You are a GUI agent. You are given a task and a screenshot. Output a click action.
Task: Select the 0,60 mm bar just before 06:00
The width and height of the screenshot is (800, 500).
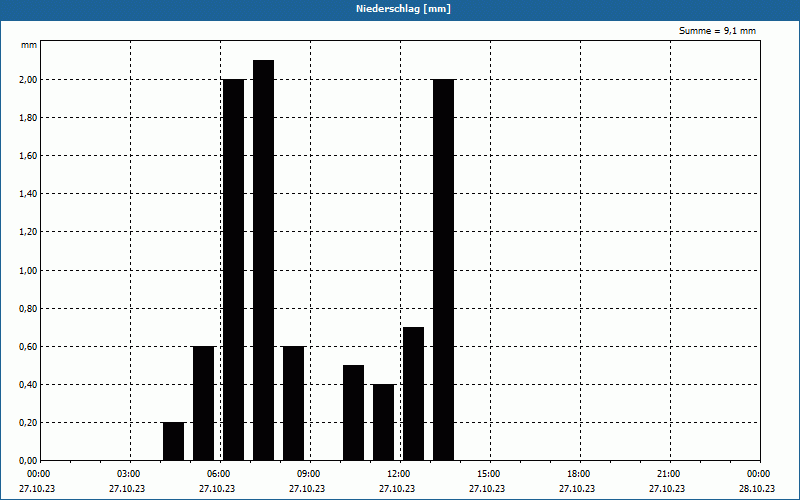[204, 404]
